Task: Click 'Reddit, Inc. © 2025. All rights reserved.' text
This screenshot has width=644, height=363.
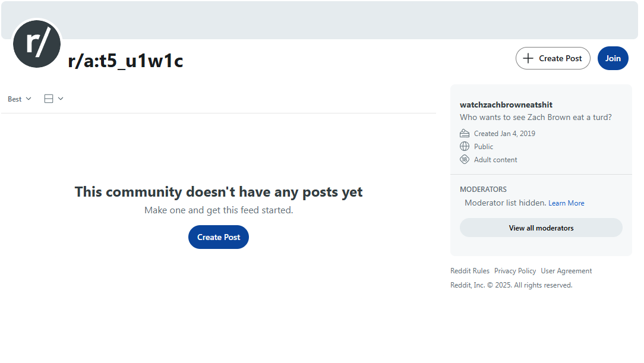Action: pyautogui.click(x=512, y=285)
